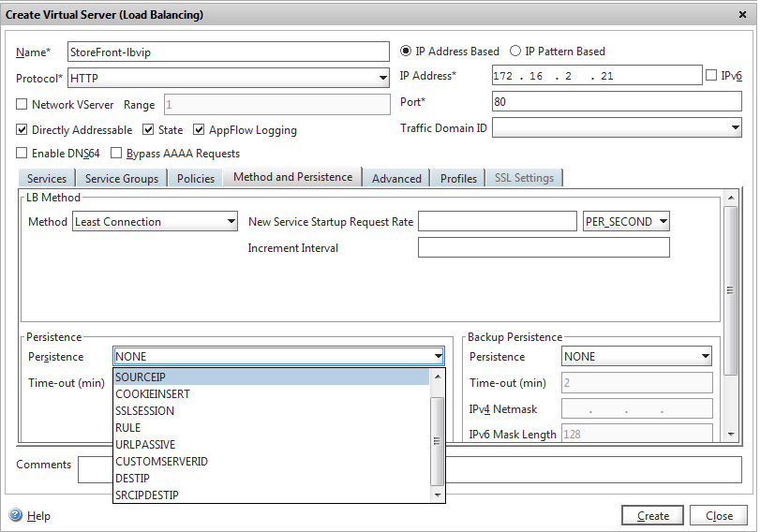Click the Port field showing 80
The image size is (760, 532).
617,102
